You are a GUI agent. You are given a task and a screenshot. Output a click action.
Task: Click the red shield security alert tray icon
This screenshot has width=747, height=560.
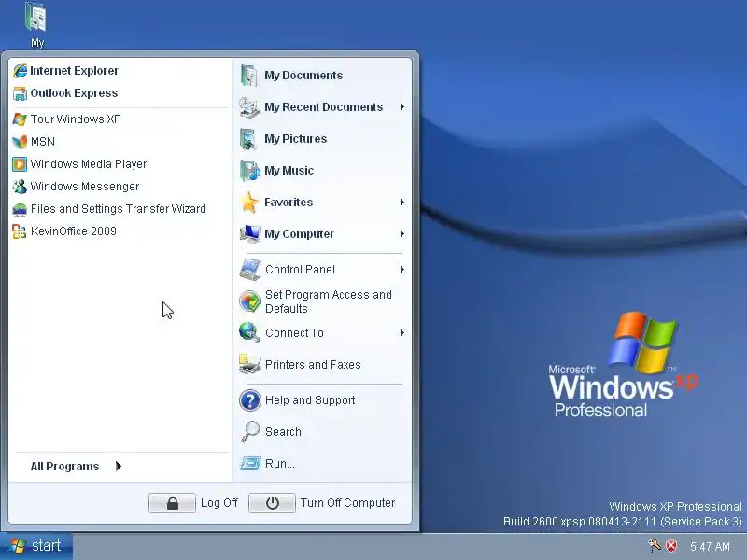(671, 546)
